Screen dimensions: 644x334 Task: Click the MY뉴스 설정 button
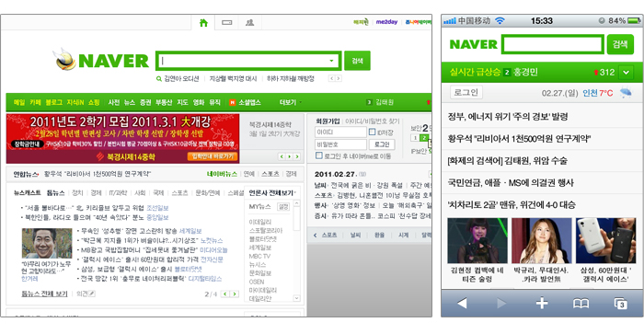283,207
